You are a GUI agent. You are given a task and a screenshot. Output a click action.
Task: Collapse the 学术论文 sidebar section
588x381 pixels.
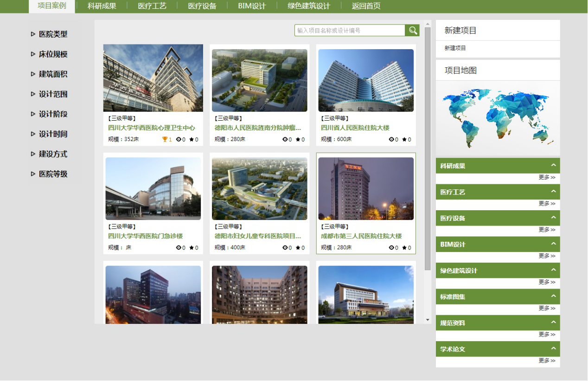pos(553,349)
